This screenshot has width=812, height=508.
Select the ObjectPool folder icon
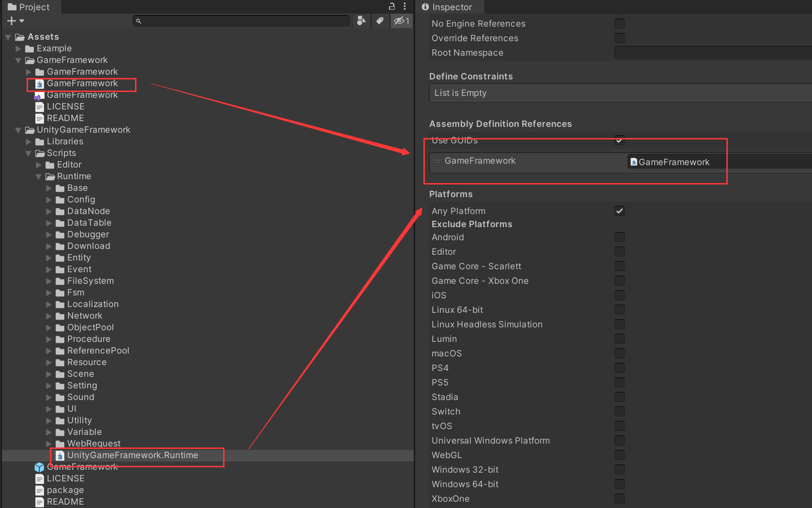(x=60, y=328)
